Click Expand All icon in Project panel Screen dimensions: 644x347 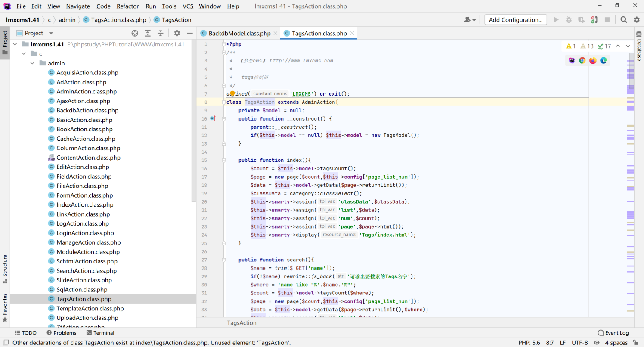coord(148,33)
